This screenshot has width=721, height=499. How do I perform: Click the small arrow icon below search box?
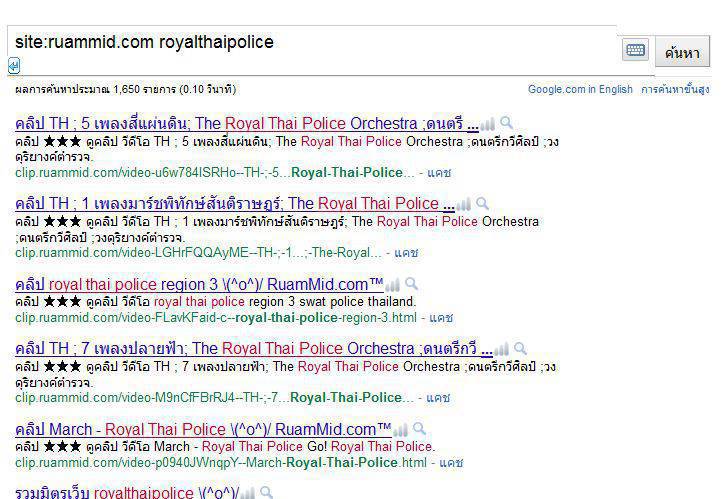coord(14,66)
